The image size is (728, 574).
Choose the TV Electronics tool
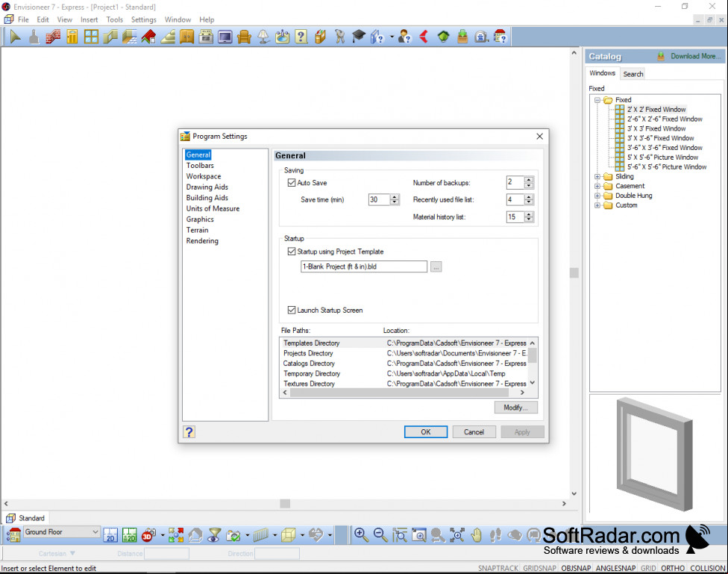click(225, 37)
